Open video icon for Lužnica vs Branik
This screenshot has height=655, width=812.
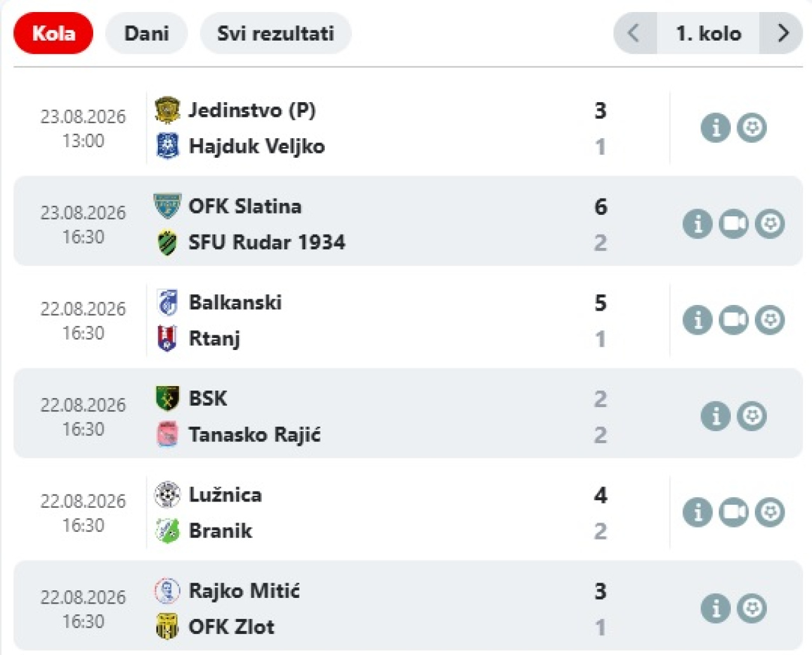tap(734, 512)
